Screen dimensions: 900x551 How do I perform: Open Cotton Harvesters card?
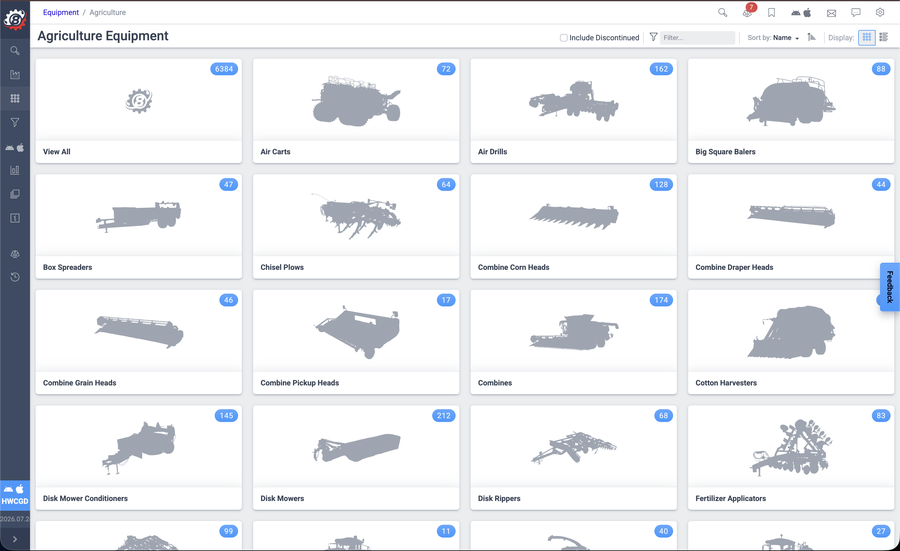(791, 342)
